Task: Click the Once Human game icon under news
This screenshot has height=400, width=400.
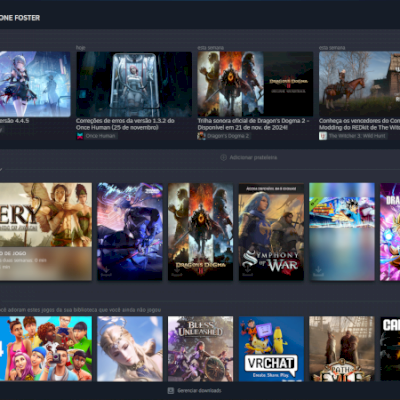Action: pos(80,136)
